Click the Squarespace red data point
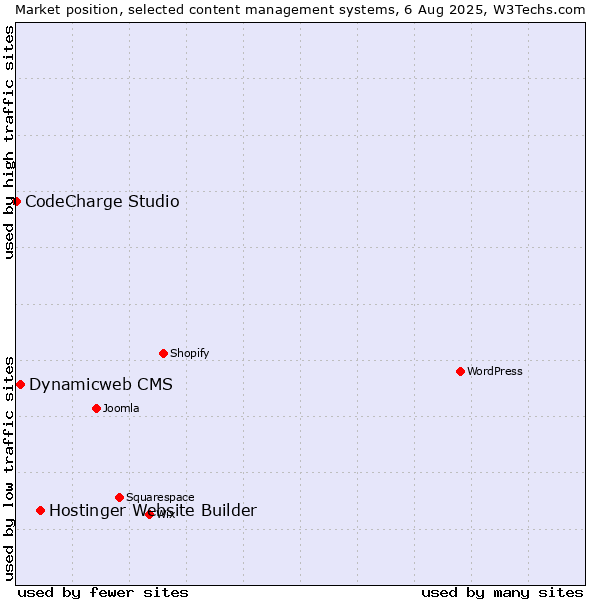600x600 pixels. [119, 497]
